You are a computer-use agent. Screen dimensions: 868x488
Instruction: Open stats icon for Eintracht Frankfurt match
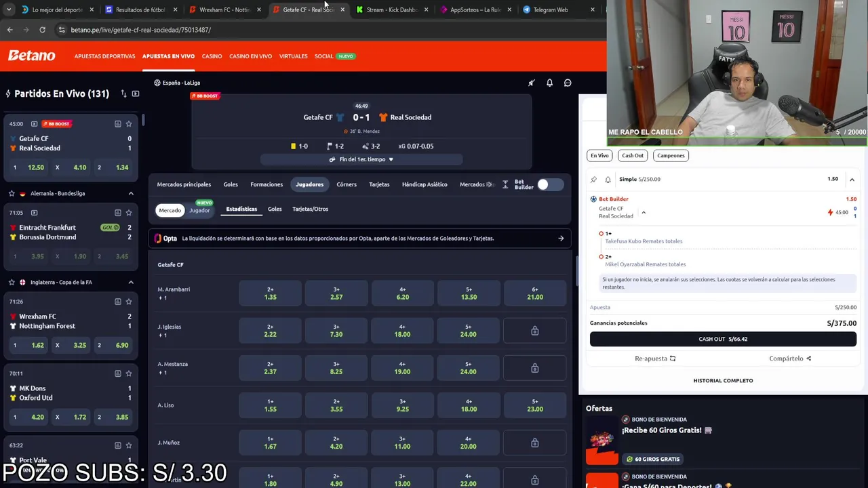118,213
